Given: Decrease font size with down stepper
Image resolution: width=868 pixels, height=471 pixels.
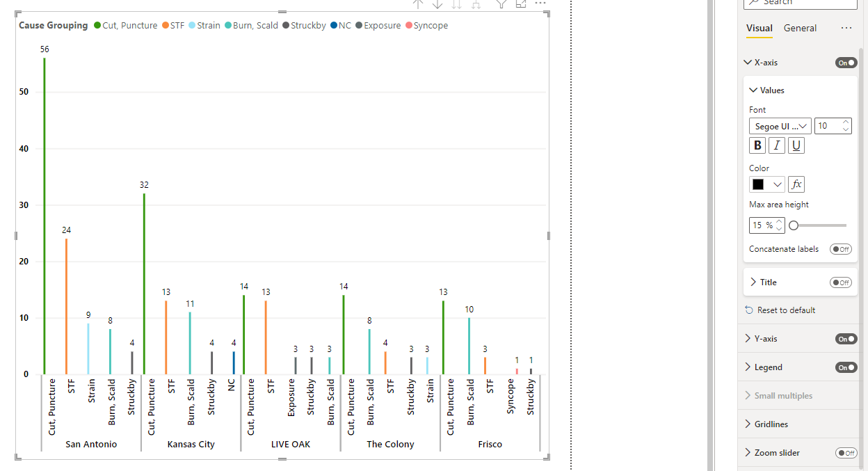Looking at the screenshot, I should pos(846,129).
